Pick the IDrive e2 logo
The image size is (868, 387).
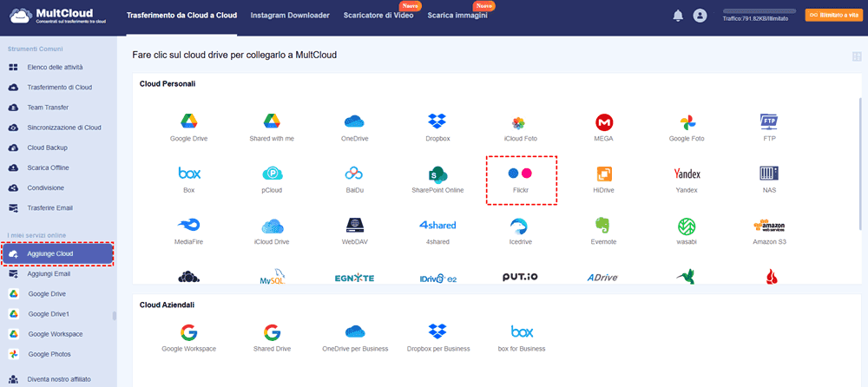[x=437, y=278]
